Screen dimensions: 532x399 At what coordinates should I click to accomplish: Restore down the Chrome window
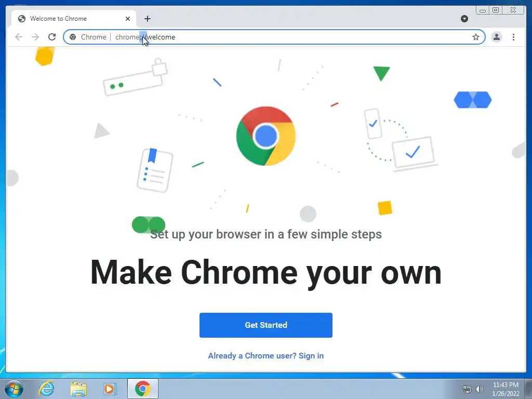click(x=496, y=10)
